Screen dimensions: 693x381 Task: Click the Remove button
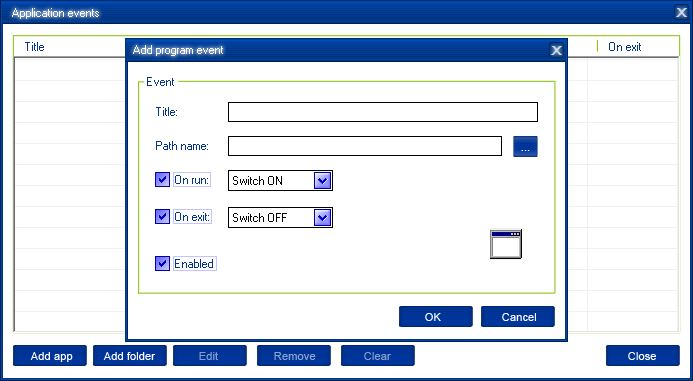[294, 356]
